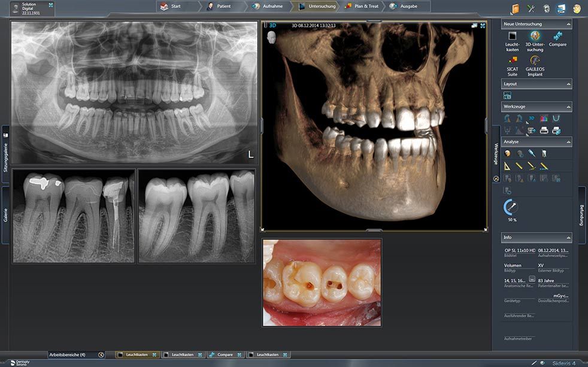Select the Untersuchung phase tab
The width and height of the screenshot is (588, 367).
317,6
